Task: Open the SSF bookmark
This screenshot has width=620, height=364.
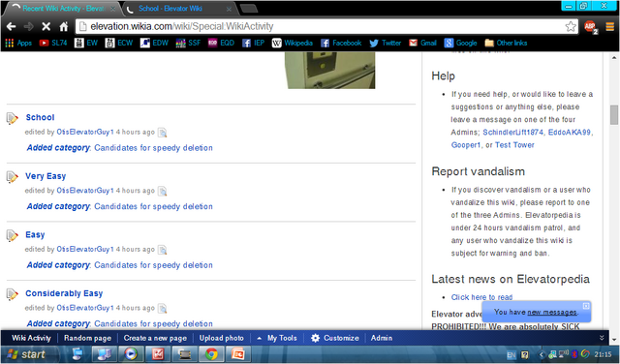Action: pos(189,43)
